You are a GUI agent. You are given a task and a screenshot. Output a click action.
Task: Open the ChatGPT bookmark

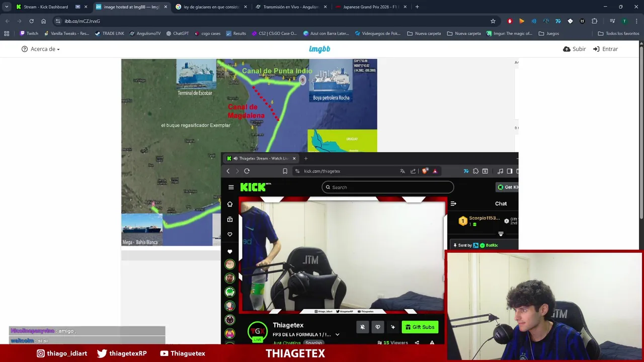(177, 34)
